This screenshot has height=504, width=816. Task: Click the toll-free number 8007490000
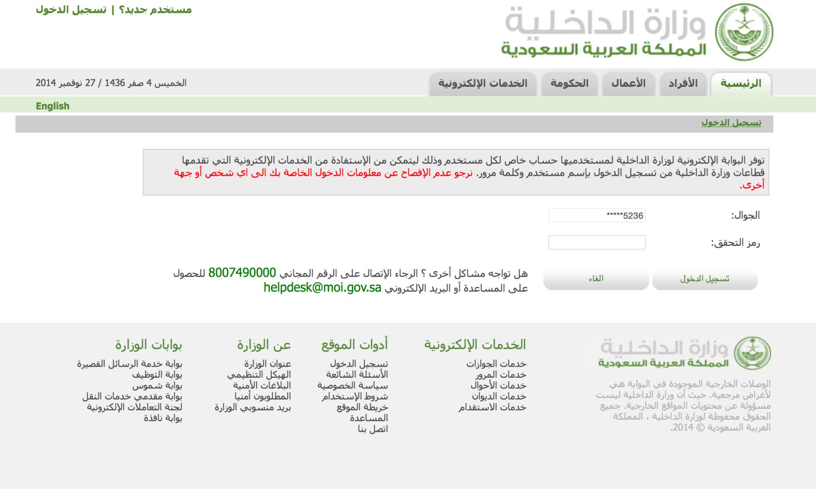click(242, 273)
